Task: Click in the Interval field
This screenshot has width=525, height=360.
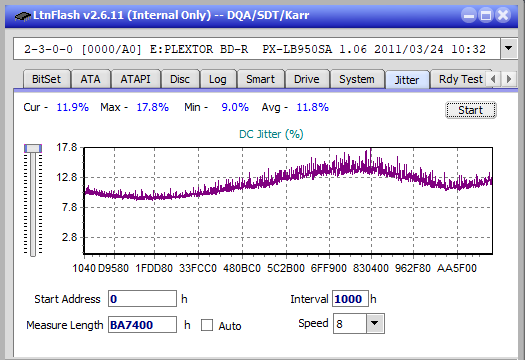Action: 350,299
